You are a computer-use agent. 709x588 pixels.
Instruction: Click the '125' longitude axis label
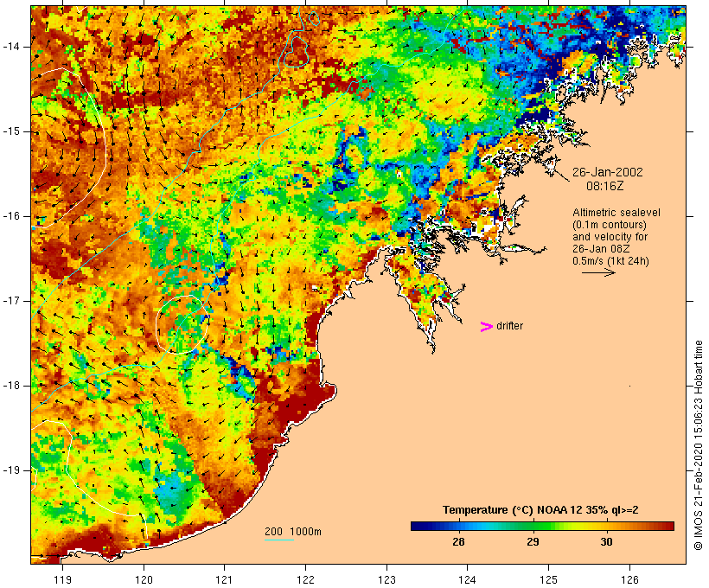click(x=549, y=580)
